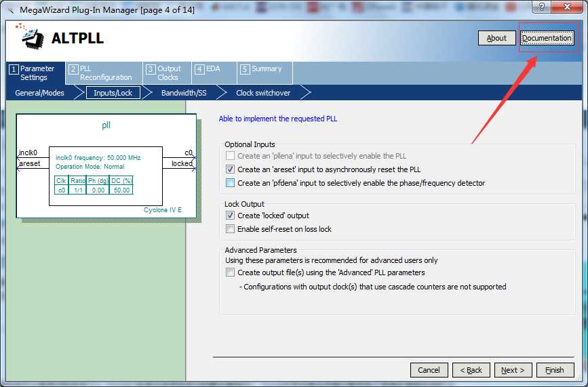Go back with the < Back button

[x=471, y=370]
